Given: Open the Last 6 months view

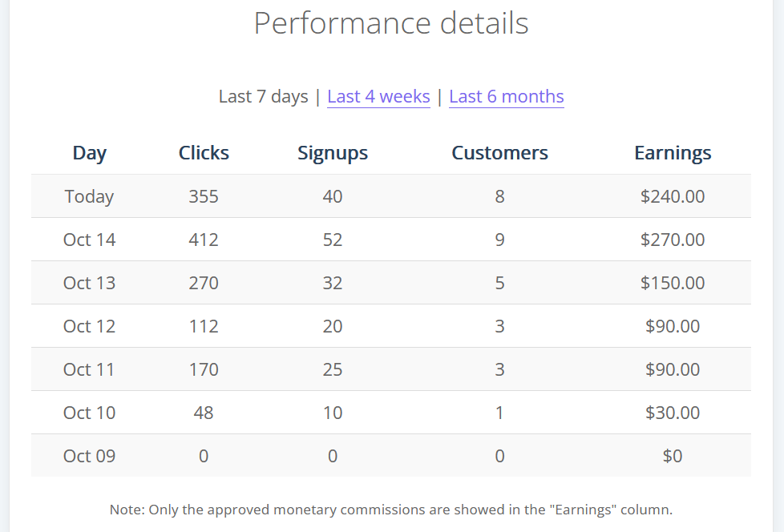Looking at the screenshot, I should pyautogui.click(x=506, y=96).
